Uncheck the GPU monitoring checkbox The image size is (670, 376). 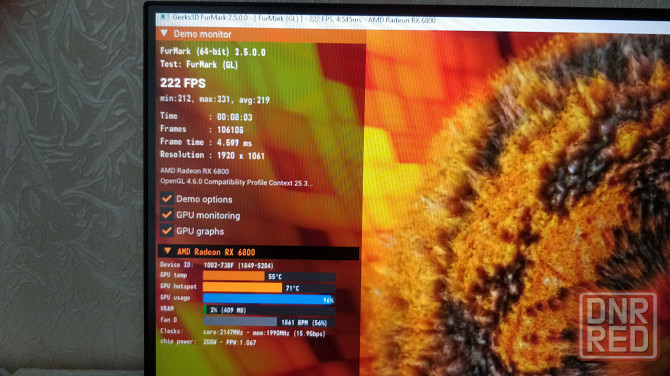167,214
